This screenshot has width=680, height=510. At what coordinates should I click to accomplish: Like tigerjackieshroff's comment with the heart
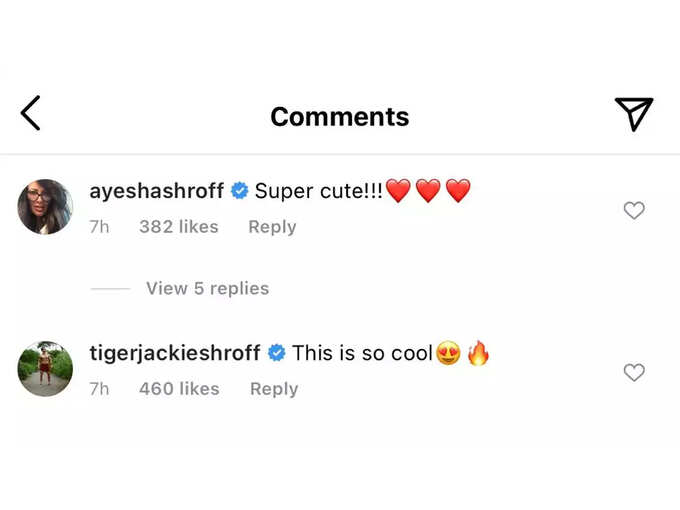click(x=634, y=373)
